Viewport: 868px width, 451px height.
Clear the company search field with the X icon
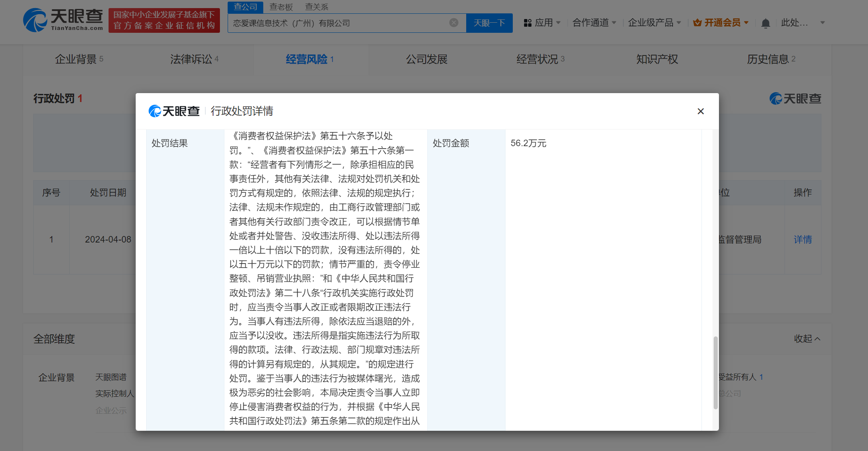(x=454, y=23)
